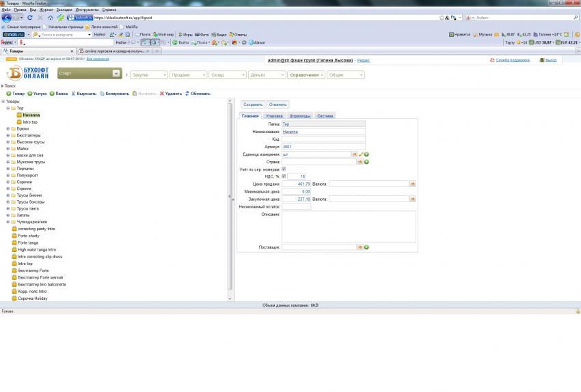
Task: Click the Вырезать scissors icon in toolbar
Action: (x=73, y=94)
